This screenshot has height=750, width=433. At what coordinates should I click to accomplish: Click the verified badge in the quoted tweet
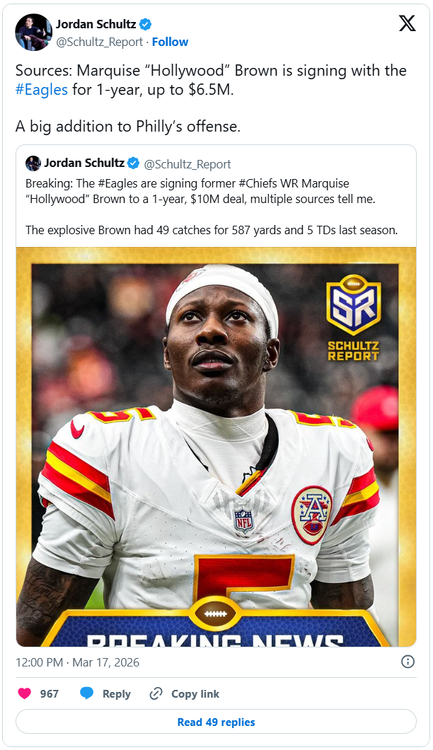point(133,163)
